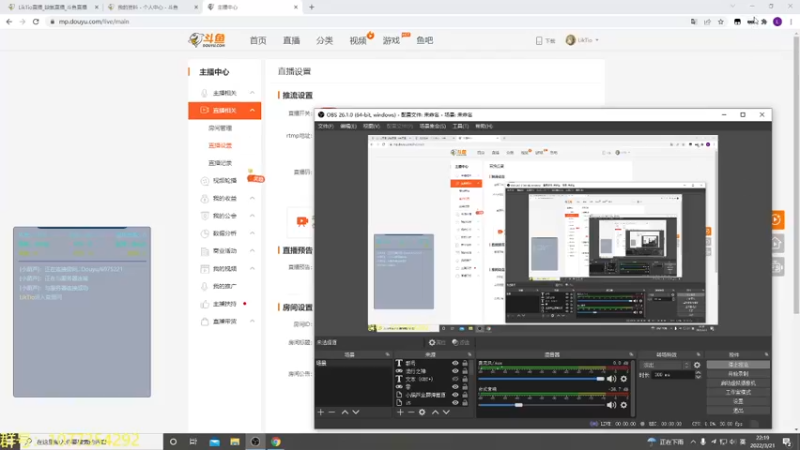Open 麦克风/Aux audio settings gear
This screenshot has width=800, height=450.
click(x=623, y=379)
